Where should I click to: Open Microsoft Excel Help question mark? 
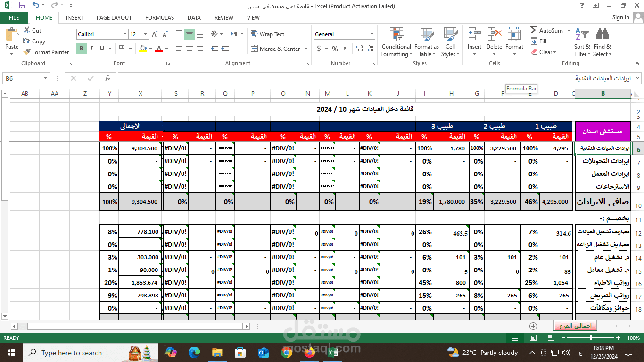[582, 6]
